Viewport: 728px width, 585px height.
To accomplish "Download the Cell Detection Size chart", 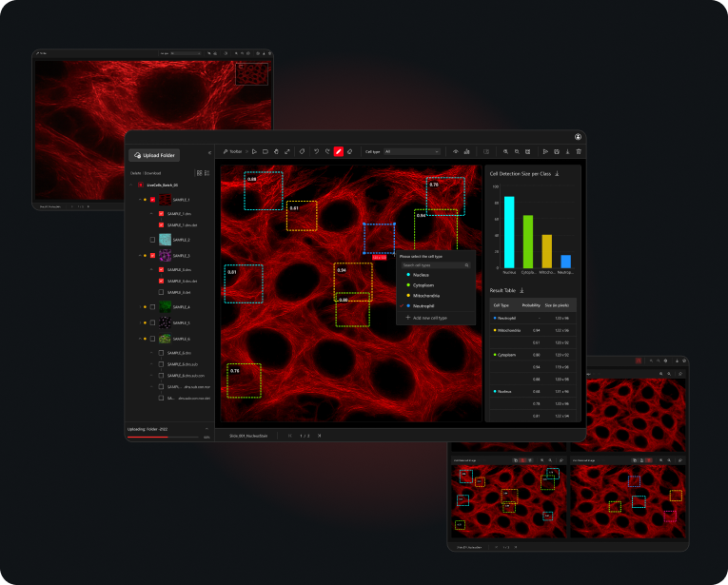I will tap(557, 173).
